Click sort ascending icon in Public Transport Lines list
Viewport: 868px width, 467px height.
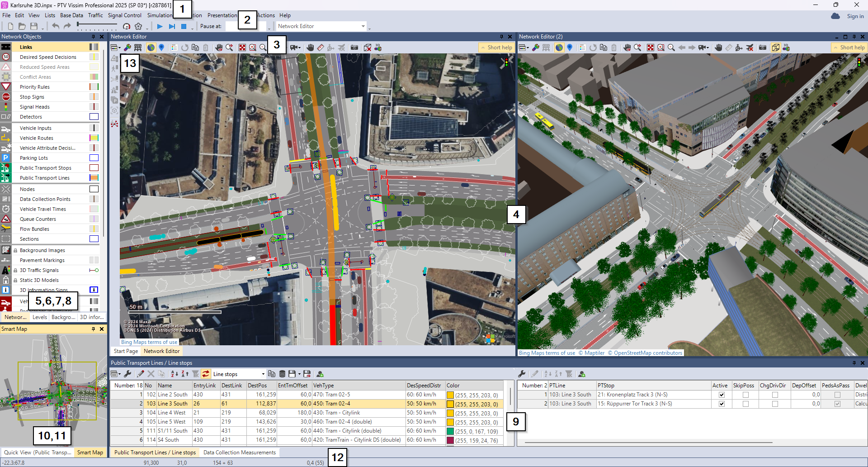pyautogui.click(x=175, y=374)
